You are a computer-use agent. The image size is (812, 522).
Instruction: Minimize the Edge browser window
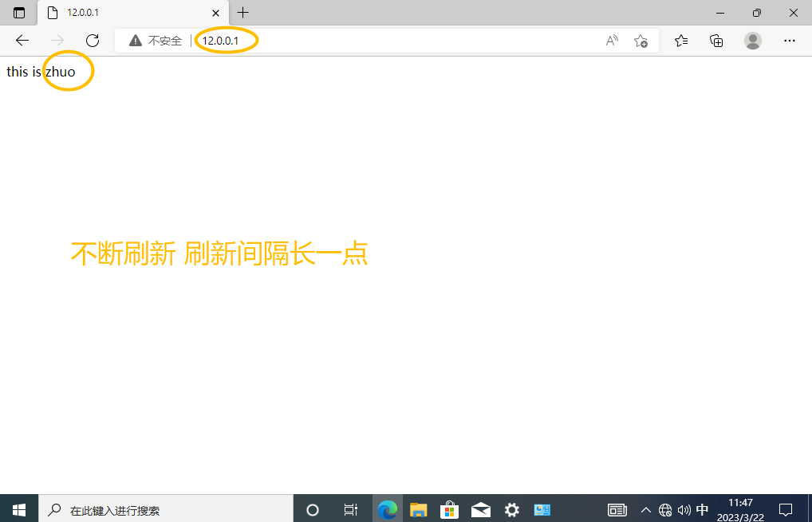[x=720, y=13]
